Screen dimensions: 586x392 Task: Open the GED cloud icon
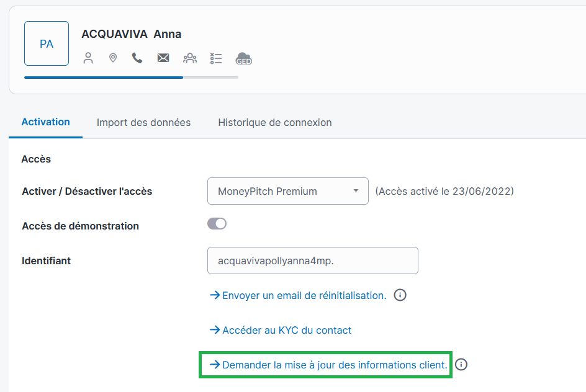243,59
